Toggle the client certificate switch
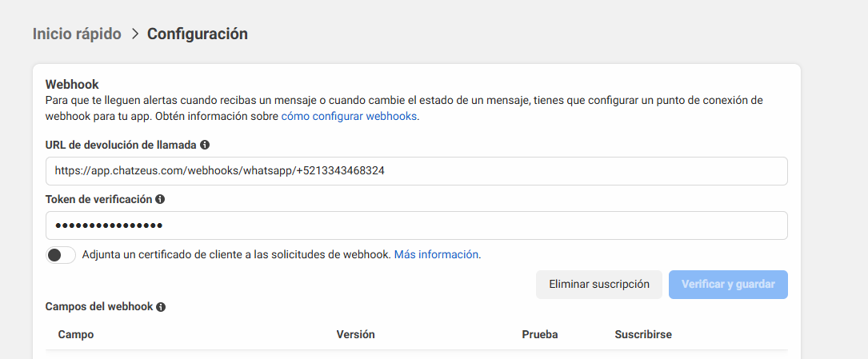Screen dimensions: 868x359 pyautogui.click(x=61, y=255)
